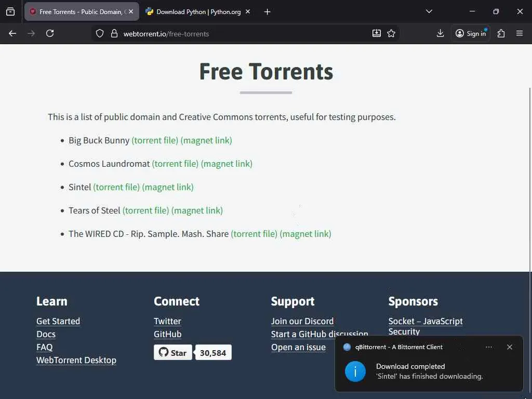Select the Free Torrents tab
This screenshot has height=399, width=532.
[82, 12]
